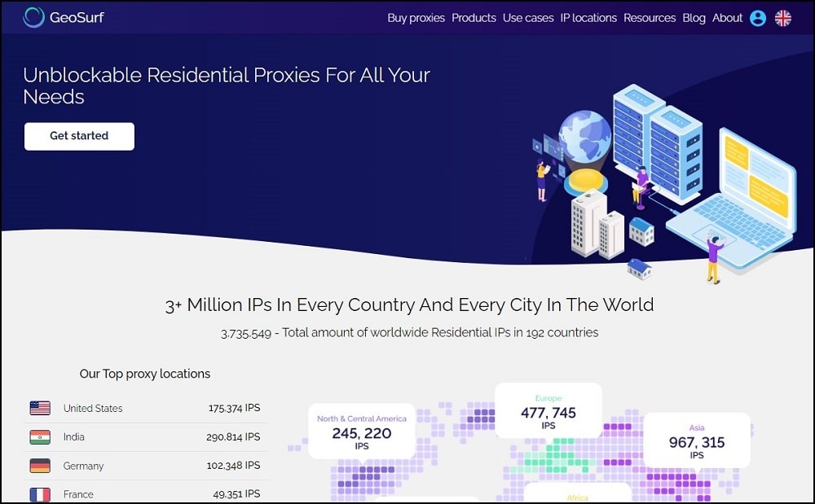Open the Resources menu
815x504 pixels.
tap(650, 18)
